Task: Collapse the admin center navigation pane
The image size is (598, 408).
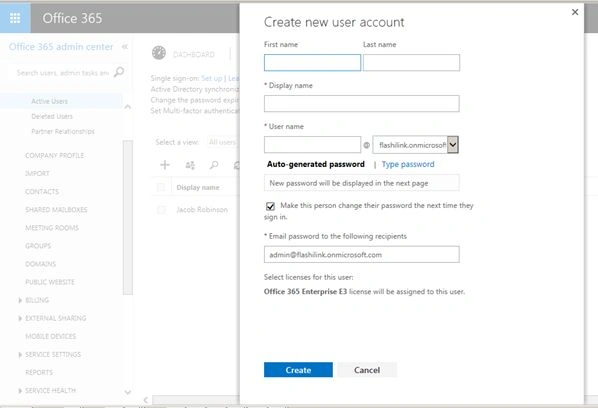Action: [x=125, y=47]
